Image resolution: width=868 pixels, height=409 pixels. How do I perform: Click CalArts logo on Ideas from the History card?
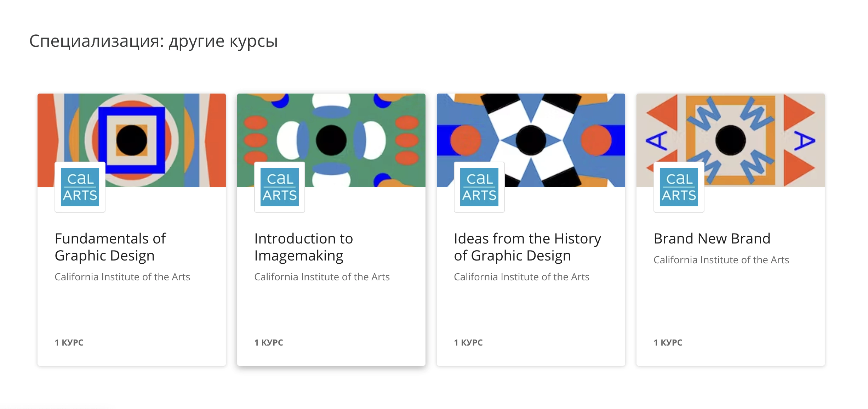coord(479,187)
